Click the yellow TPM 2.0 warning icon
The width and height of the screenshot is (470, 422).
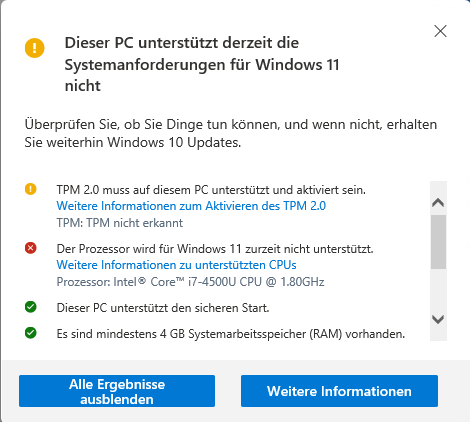(x=31, y=189)
